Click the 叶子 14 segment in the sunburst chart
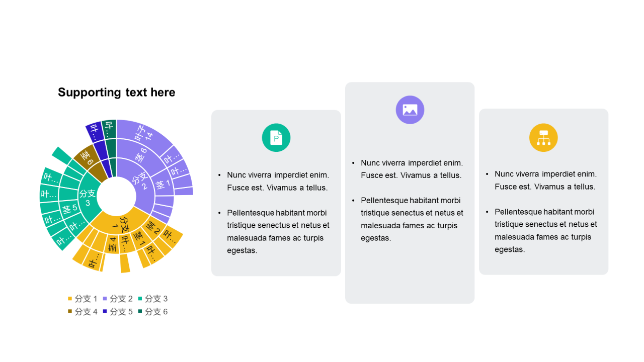This screenshot has height=362, width=644. click(142, 133)
